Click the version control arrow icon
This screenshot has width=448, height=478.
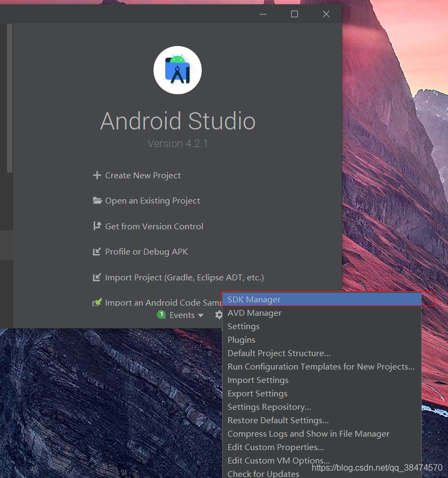click(97, 226)
